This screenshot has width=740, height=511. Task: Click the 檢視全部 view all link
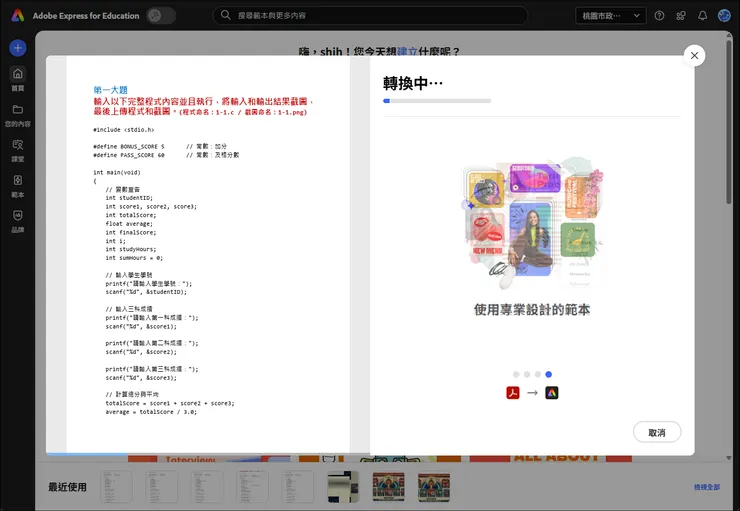(x=706, y=487)
